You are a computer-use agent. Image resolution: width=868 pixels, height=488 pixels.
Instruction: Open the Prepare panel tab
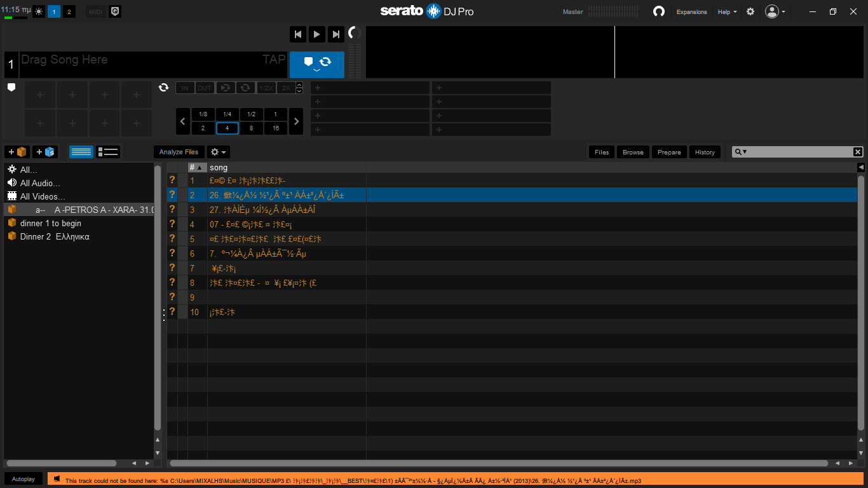pyautogui.click(x=669, y=152)
